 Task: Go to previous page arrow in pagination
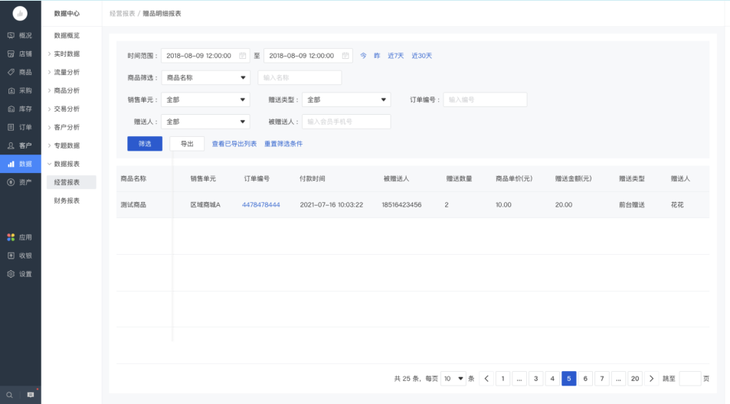(487, 378)
